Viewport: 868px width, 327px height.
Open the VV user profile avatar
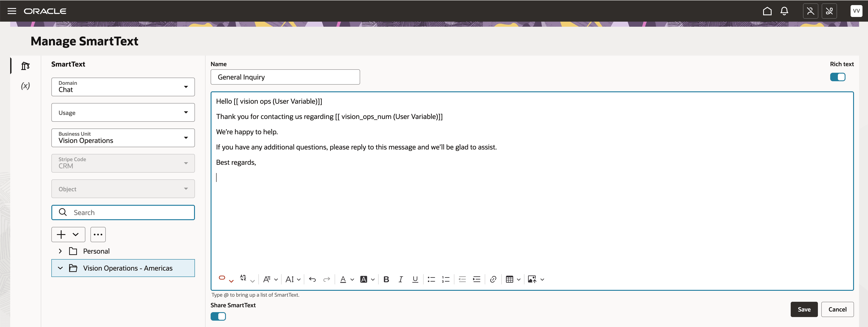pos(856,11)
